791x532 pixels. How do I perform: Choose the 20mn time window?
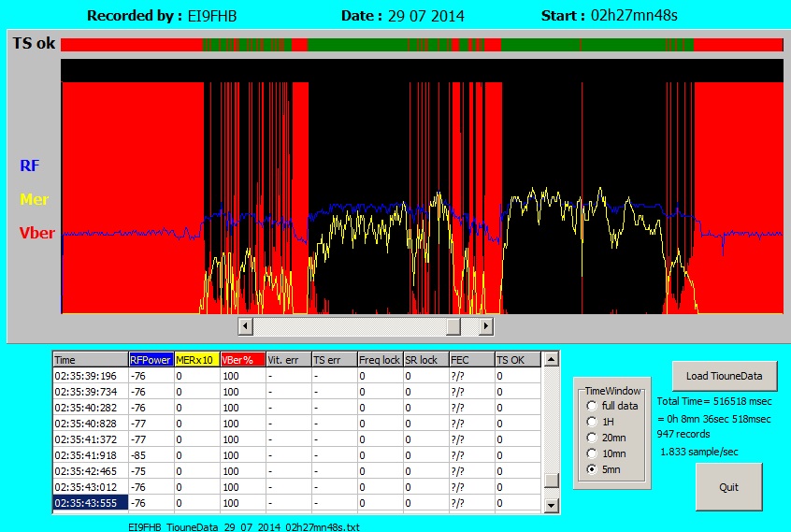pos(591,438)
